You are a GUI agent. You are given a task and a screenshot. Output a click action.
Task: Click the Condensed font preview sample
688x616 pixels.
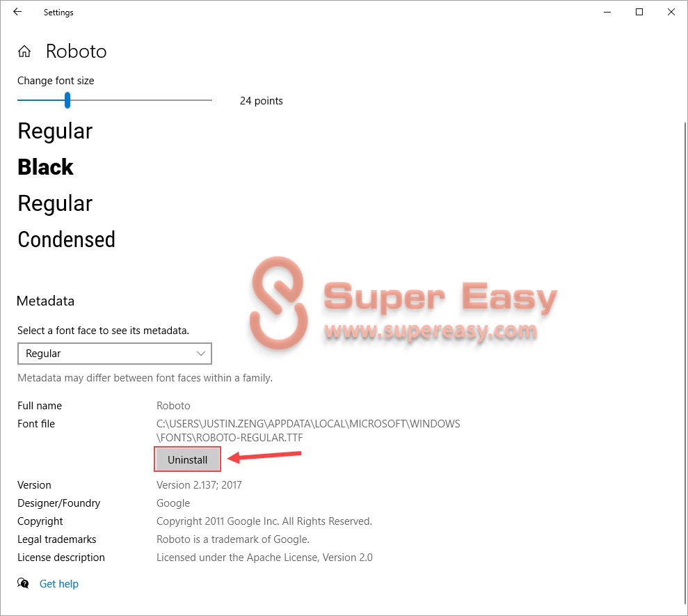click(x=66, y=239)
